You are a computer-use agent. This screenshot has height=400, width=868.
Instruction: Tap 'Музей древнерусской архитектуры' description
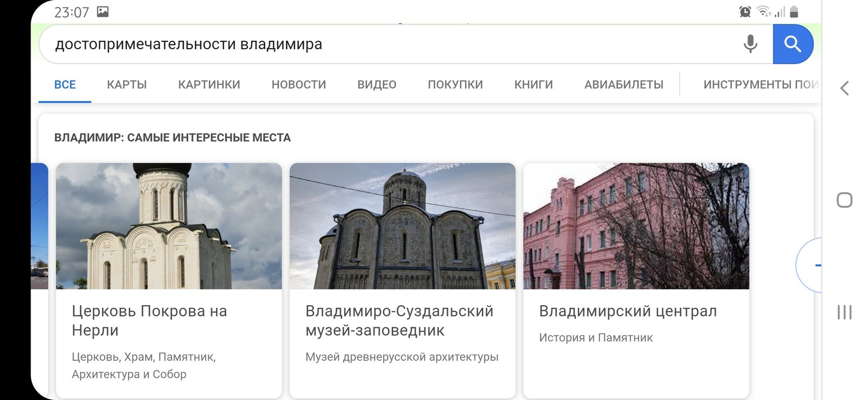click(402, 357)
